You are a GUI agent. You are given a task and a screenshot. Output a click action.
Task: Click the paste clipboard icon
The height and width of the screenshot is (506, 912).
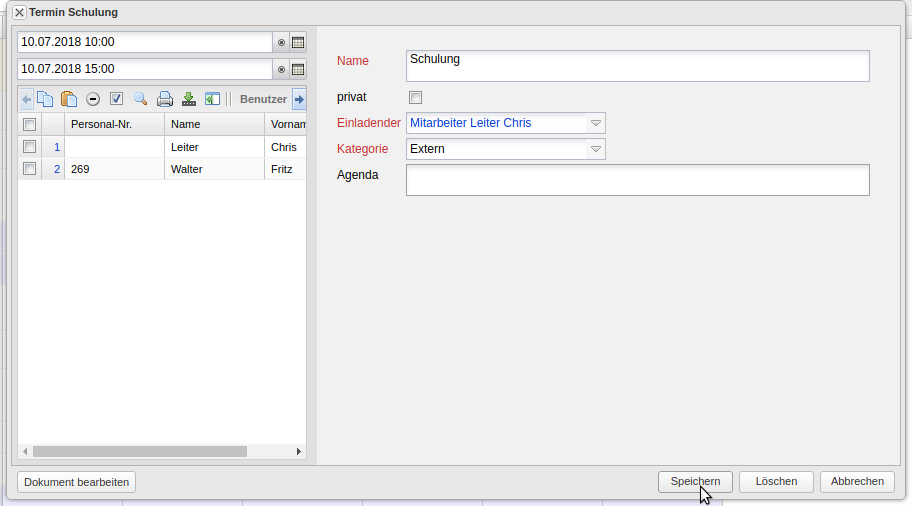tap(69, 99)
